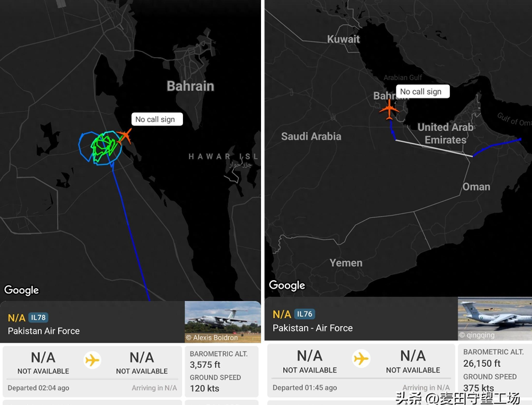532x405 pixels.
Task: Tap the 3,575 ft barometric altitude panel
Action: pyautogui.click(x=220, y=372)
